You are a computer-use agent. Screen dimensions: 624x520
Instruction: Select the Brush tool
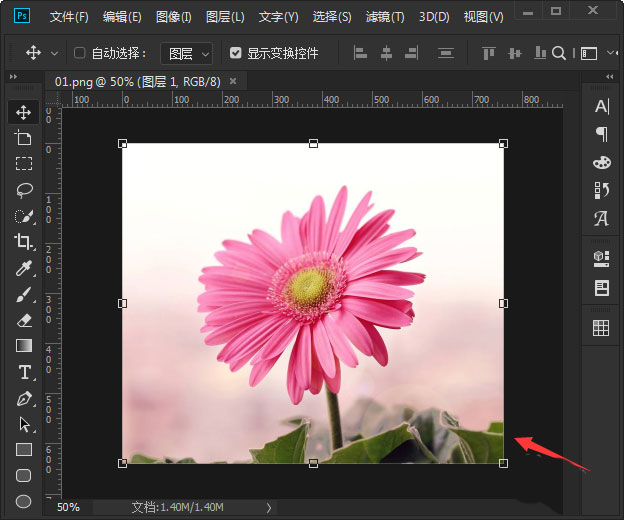tap(23, 294)
